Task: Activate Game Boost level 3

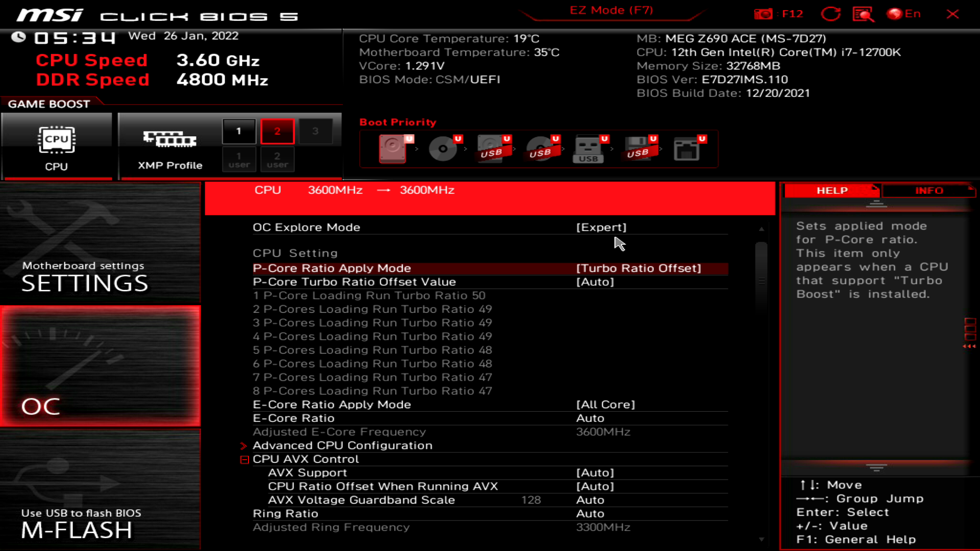Action: click(316, 131)
